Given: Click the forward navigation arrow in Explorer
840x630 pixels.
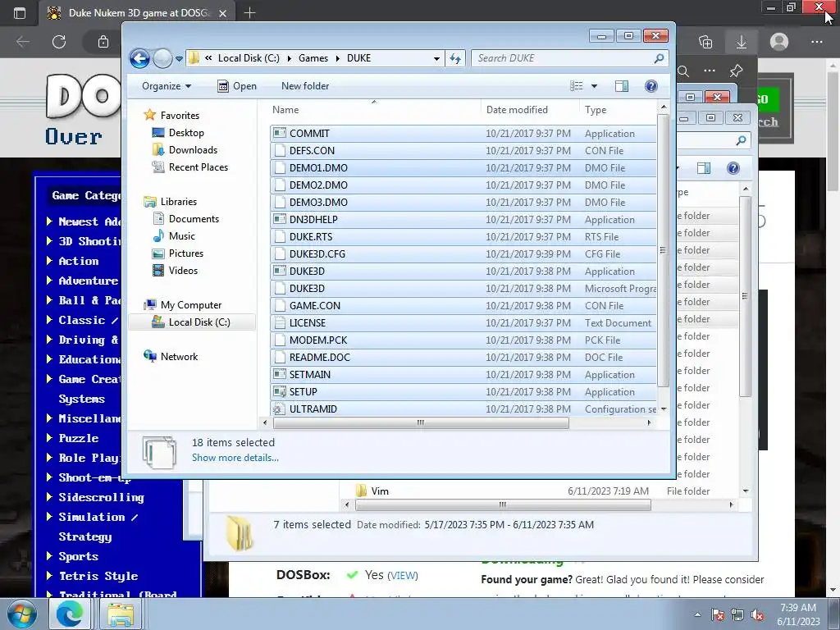Looking at the screenshot, I should (162, 58).
